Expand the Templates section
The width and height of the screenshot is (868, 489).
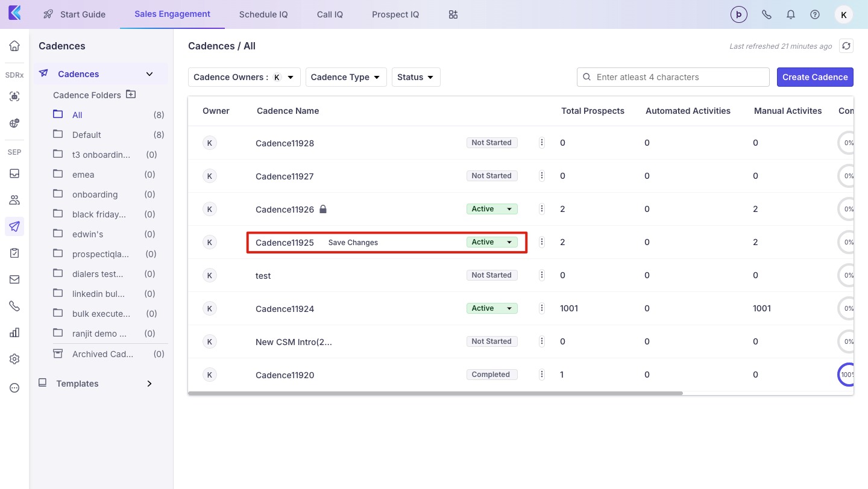pyautogui.click(x=149, y=384)
